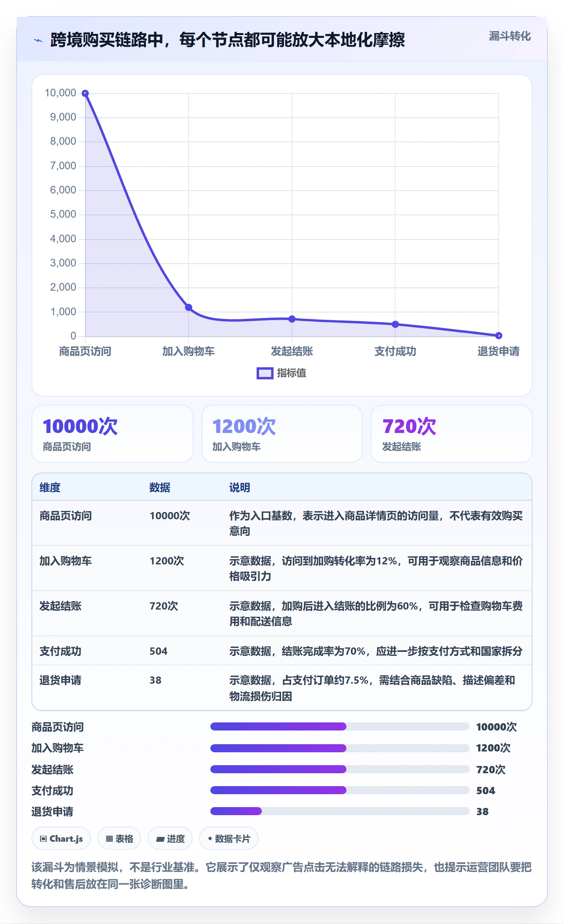This screenshot has height=924, width=564.
Task: Click the Chart.js chip
Action: pyautogui.click(x=61, y=839)
